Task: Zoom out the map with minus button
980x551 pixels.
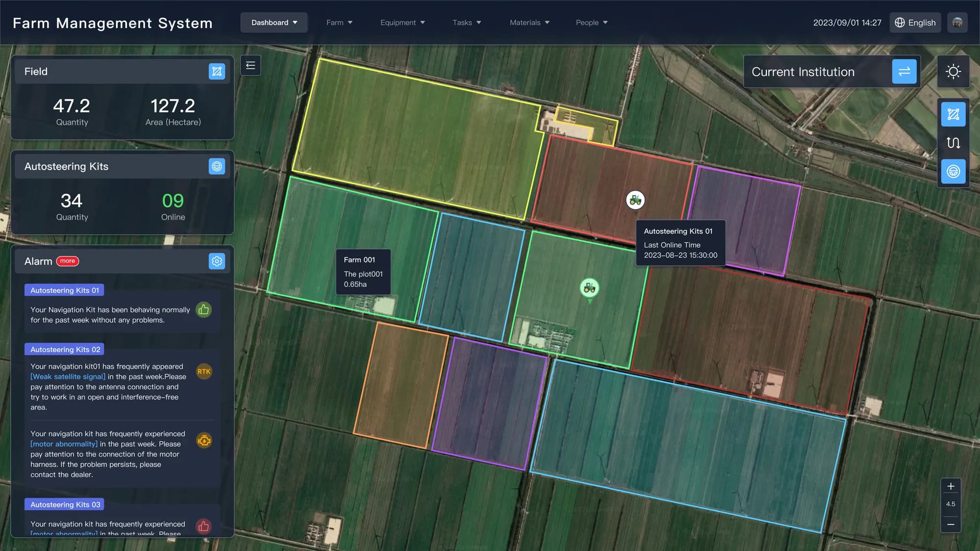Action: (x=951, y=524)
